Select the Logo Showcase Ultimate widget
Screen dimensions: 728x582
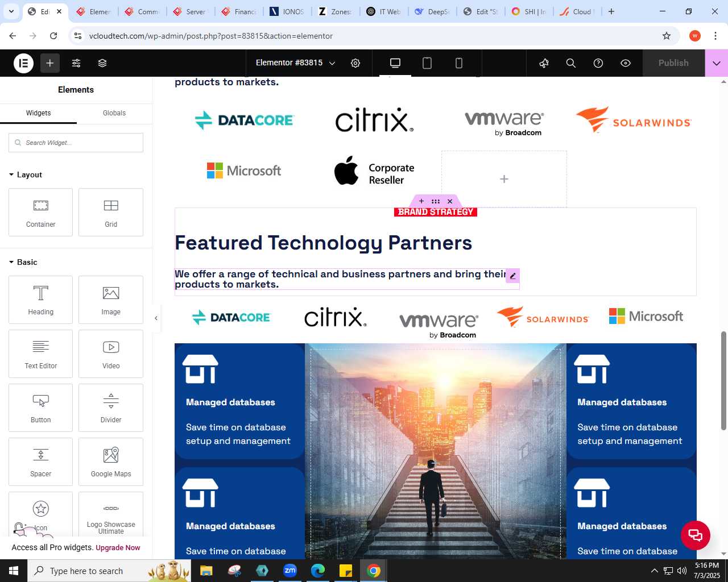(x=111, y=514)
